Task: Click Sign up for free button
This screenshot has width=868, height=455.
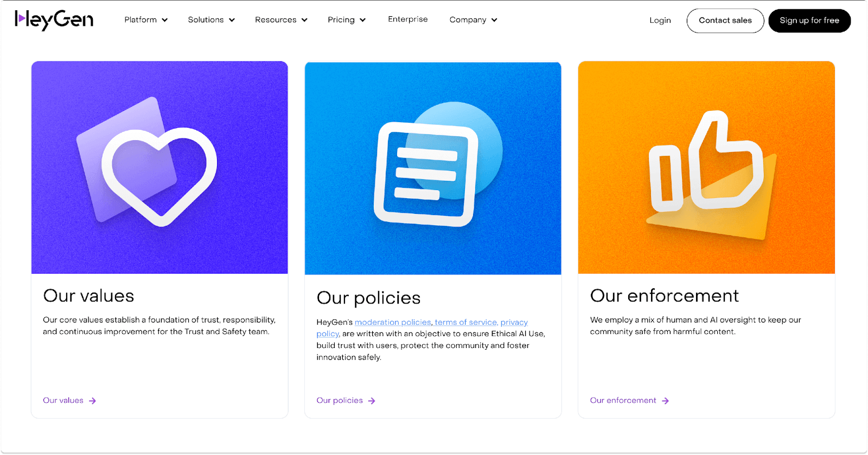Action: (x=809, y=21)
